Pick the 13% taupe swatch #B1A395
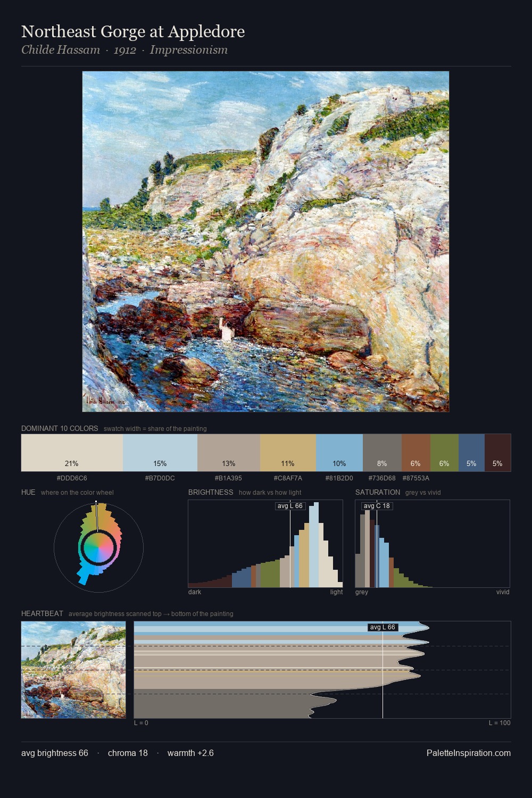The image size is (532, 798). 229,453
